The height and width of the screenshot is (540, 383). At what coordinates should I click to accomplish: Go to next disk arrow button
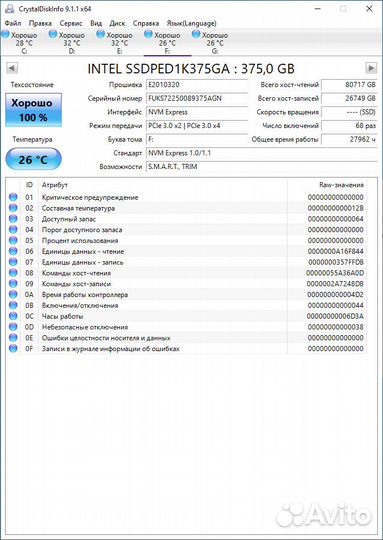coord(371,68)
